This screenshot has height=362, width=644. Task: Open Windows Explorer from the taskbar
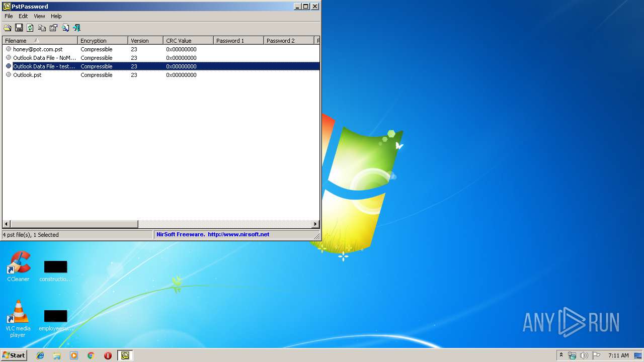57,355
